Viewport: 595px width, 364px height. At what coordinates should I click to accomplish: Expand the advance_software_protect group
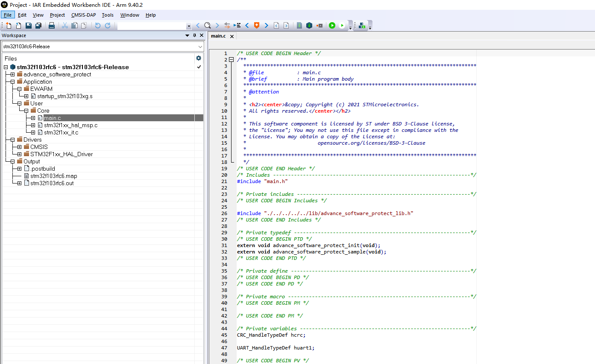[12, 74]
